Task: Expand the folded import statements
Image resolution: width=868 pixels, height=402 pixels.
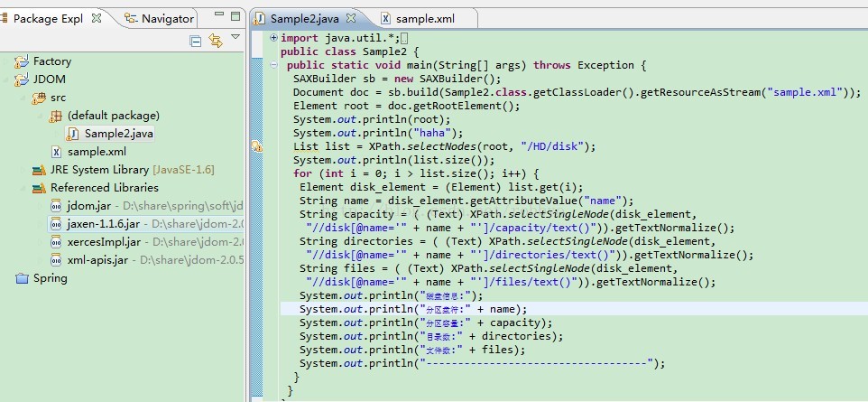Action: (x=273, y=38)
